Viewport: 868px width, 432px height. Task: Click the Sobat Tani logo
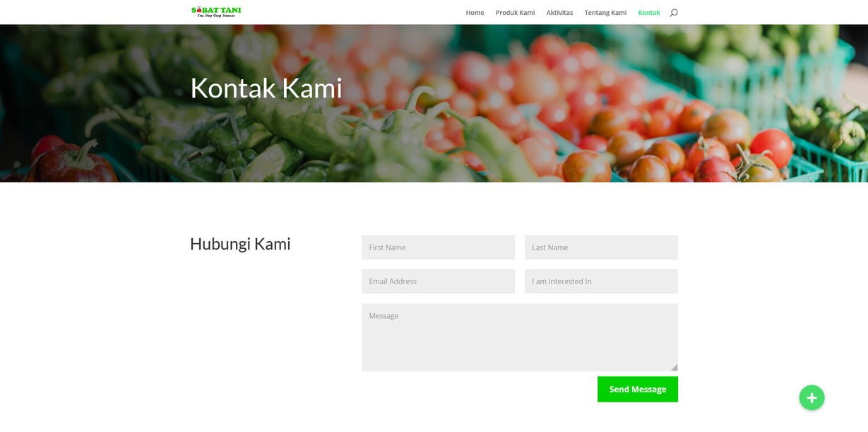coord(216,11)
